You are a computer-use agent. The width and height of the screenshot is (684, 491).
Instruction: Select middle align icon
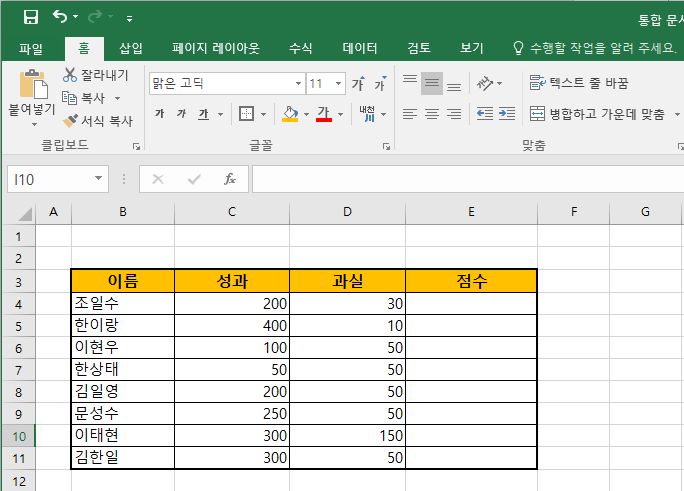(432, 83)
